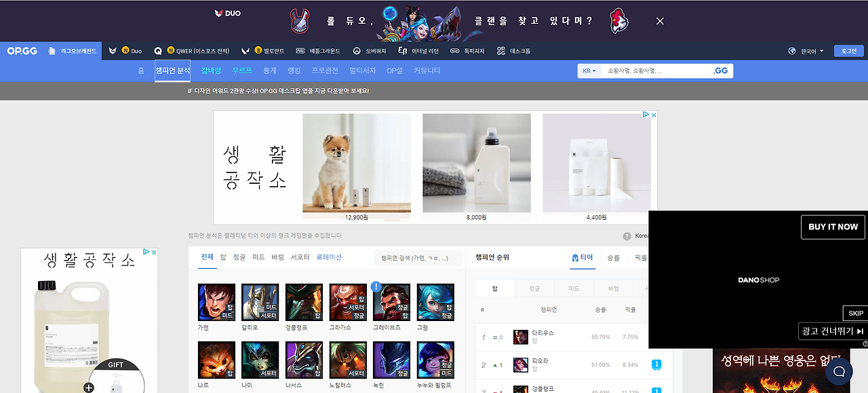The width and height of the screenshot is (868, 393).
Task: Open the 로테이션 champion tab
Action: tap(329, 257)
